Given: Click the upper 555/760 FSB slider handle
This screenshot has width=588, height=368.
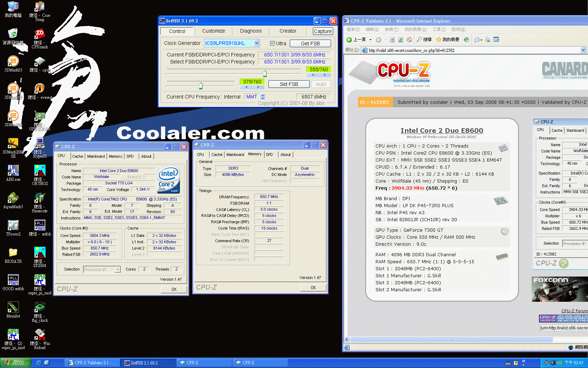Looking at the screenshot, I should (x=265, y=73).
